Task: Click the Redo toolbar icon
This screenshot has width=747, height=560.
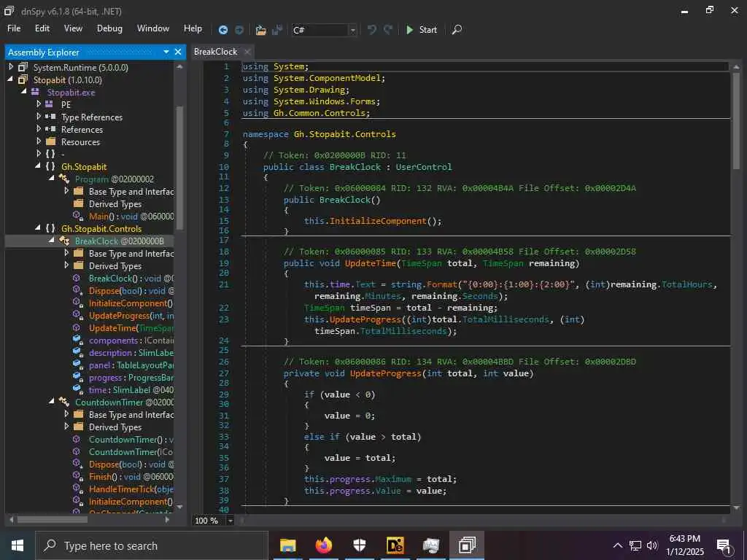Action: pos(388,29)
